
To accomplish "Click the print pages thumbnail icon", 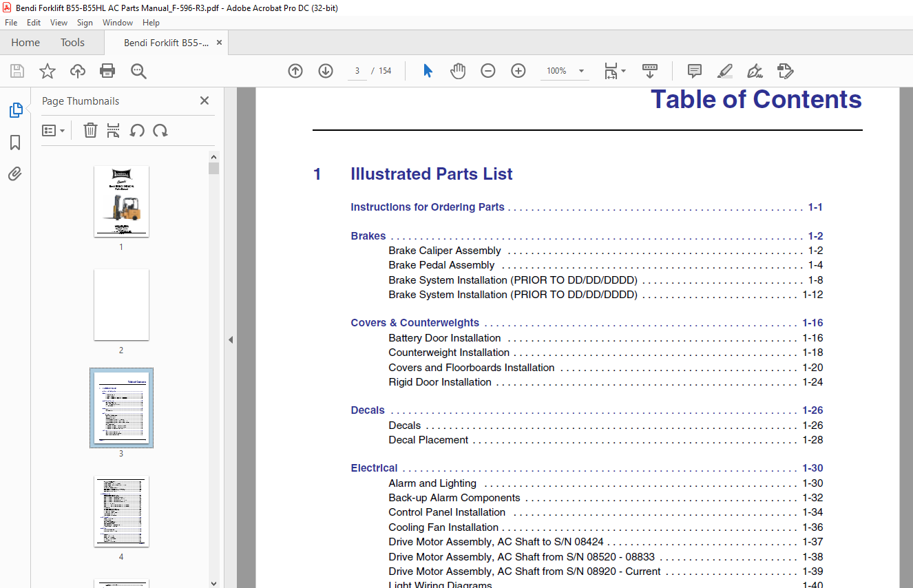I will point(114,130).
